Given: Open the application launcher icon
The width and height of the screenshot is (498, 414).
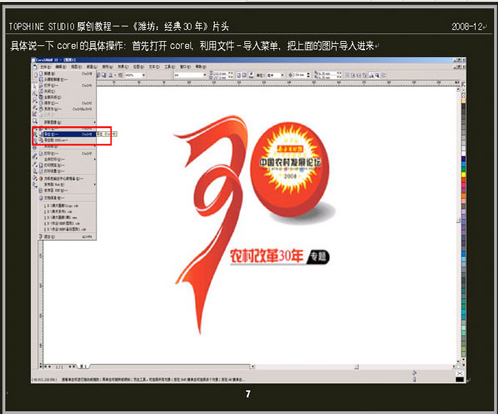Looking at the screenshot, I should (110, 75).
